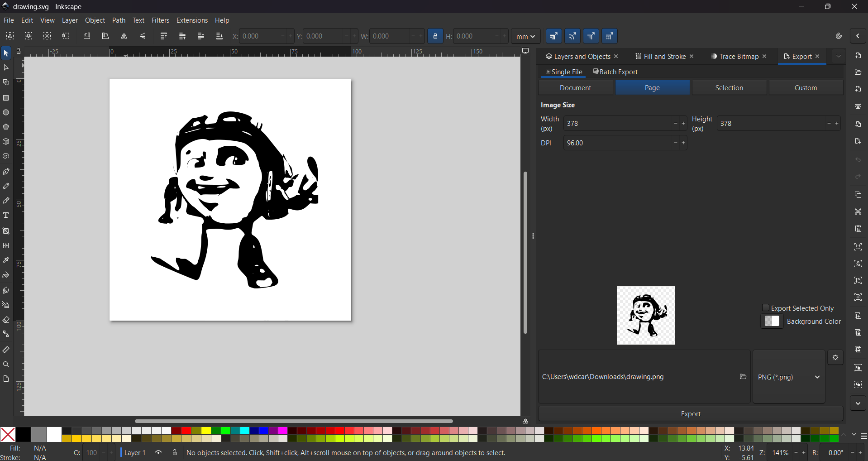The height and width of the screenshot is (461, 868).
Task: Select the Batch Export mode
Action: 615,72
